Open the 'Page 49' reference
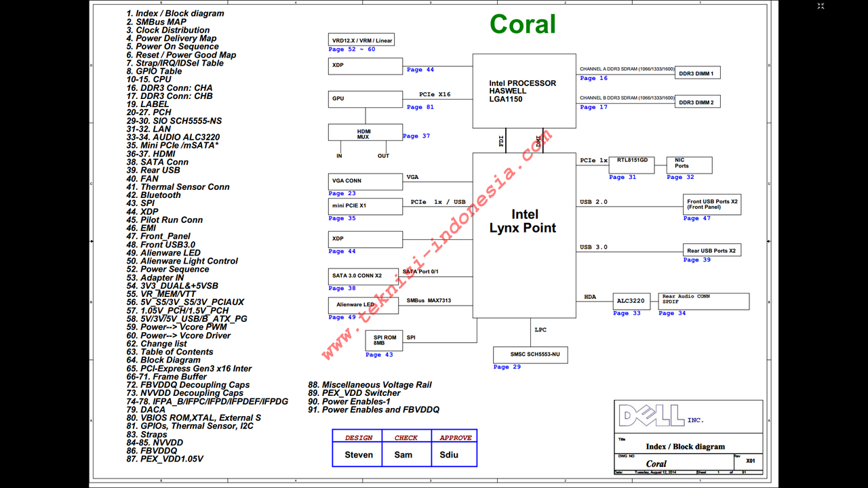868x488 pixels. (342, 317)
